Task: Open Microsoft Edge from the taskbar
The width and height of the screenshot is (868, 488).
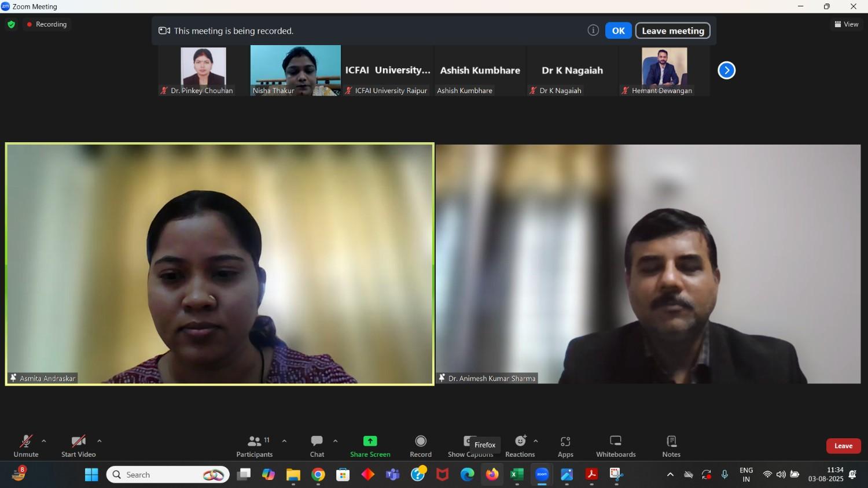Action: pyautogui.click(x=467, y=475)
